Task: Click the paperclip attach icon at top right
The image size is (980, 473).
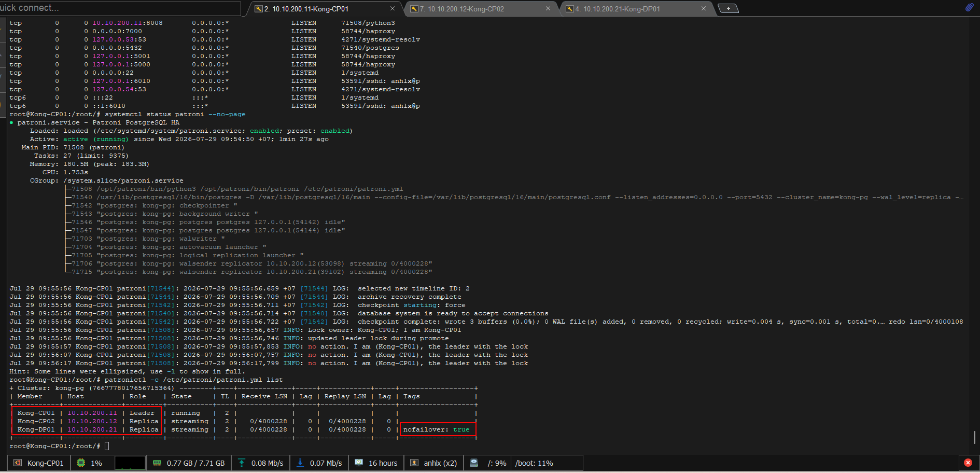Action: pyautogui.click(x=969, y=7)
